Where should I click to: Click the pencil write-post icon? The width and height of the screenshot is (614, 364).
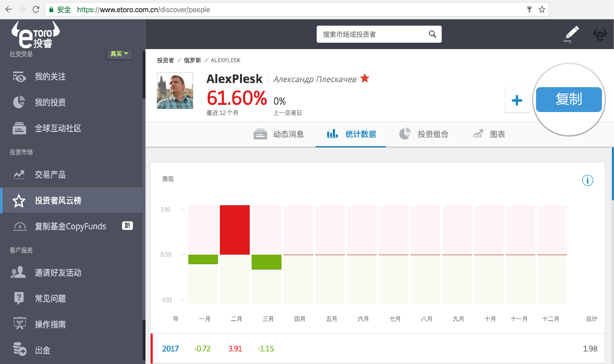pos(571,35)
